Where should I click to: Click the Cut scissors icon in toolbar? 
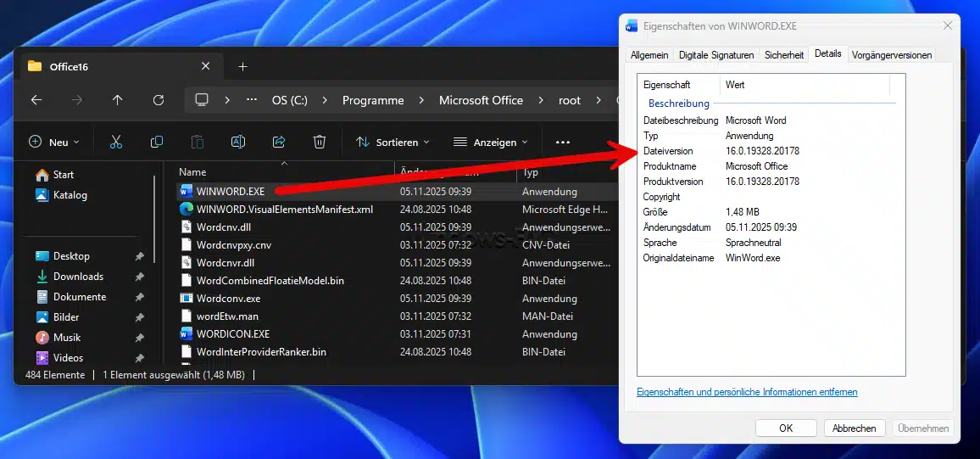pos(116,142)
